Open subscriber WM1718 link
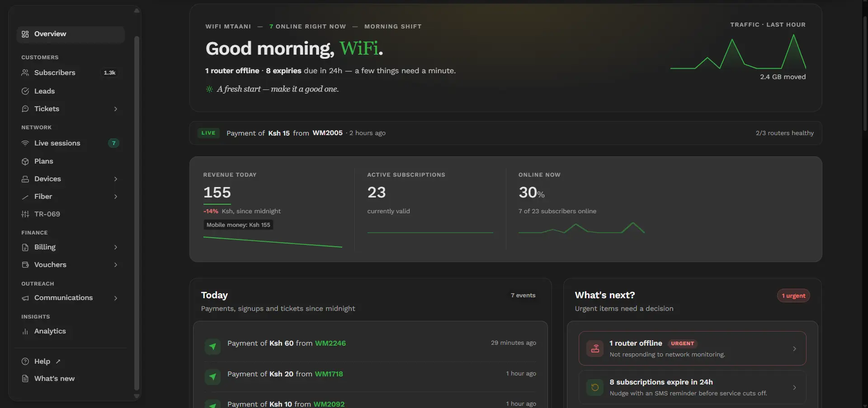The image size is (868, 408). pos(329,374)
